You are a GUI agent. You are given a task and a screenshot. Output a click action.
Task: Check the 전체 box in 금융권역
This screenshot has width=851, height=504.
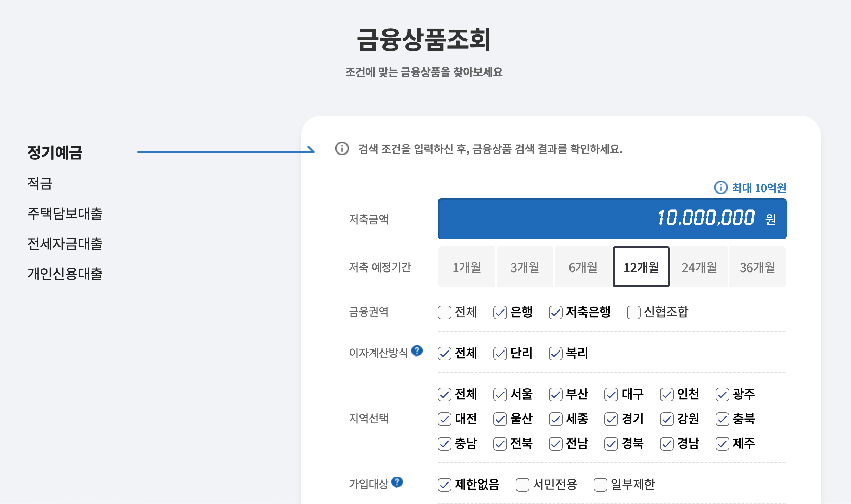tap(444, 312)
